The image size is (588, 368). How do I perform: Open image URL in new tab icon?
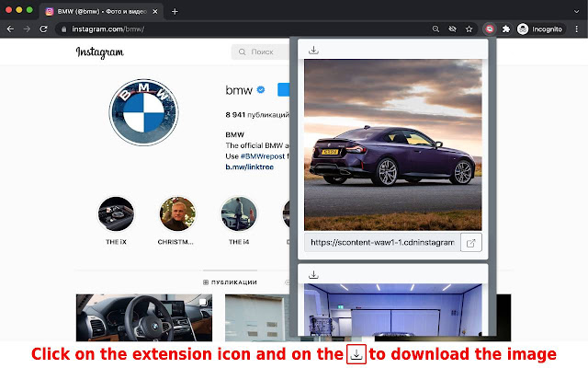pos(471,243)
